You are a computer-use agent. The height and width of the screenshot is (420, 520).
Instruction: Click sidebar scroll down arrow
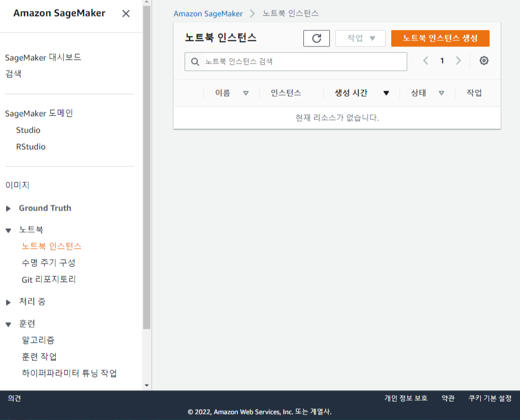146,386
